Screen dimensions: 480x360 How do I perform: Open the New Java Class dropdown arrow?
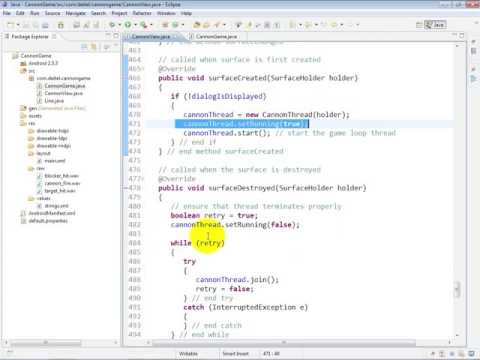pos(183,25)
